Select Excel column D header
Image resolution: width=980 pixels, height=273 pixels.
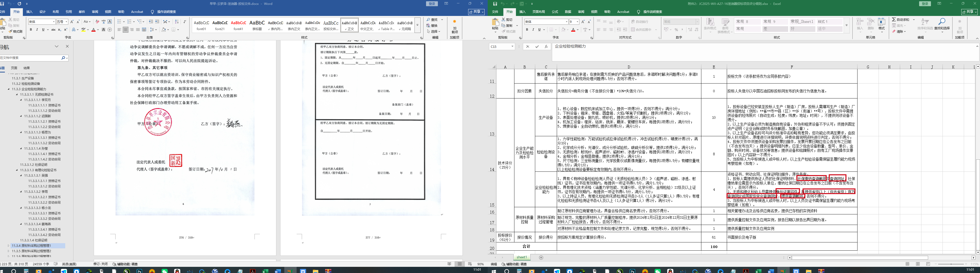tap(629, 67)
